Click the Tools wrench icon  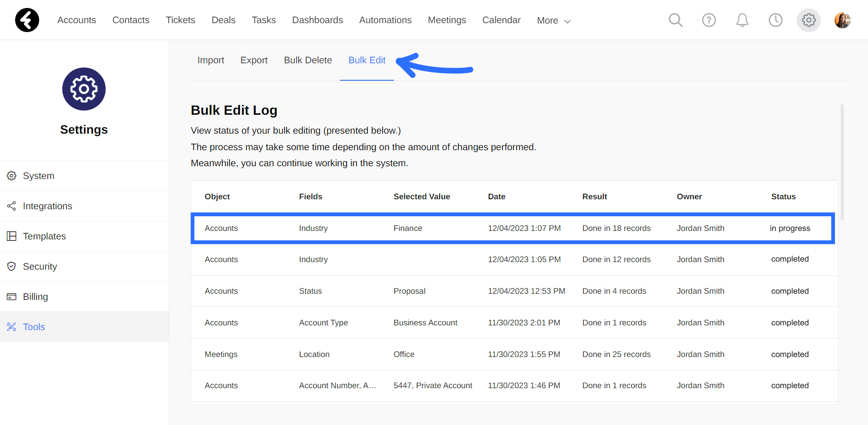click(x=12, y=327)
